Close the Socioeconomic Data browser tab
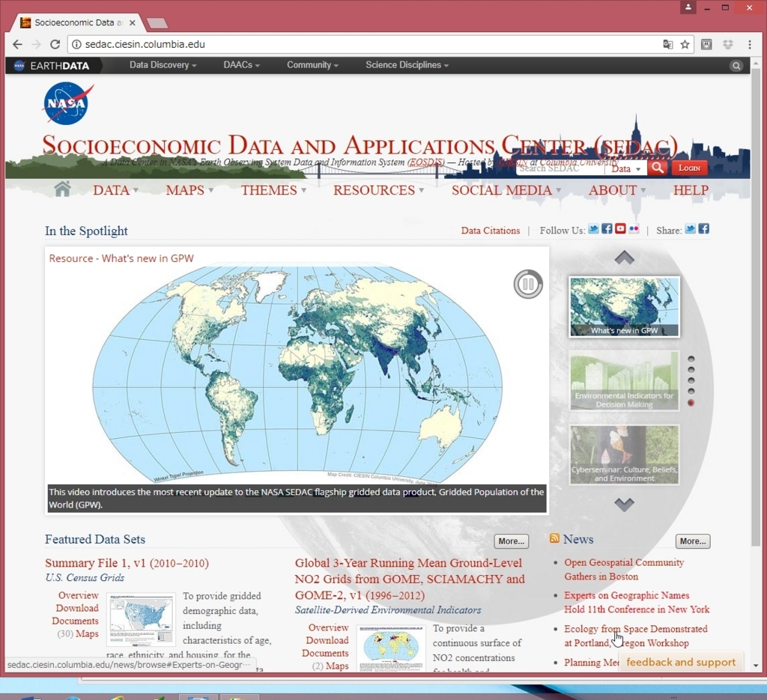This screenshot has height=700, width=767. [x=132, y=22]
